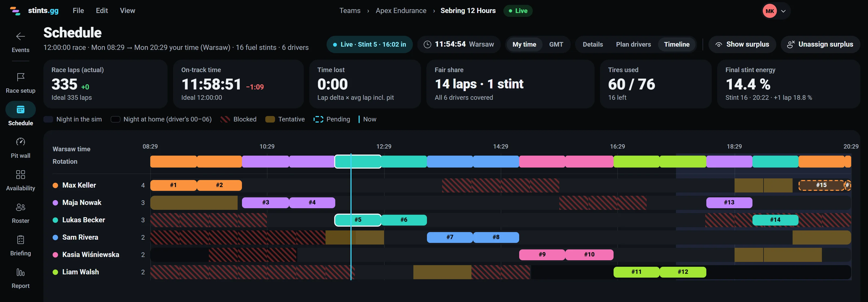Open the Teams breadcrumb link

coord(350,11)
